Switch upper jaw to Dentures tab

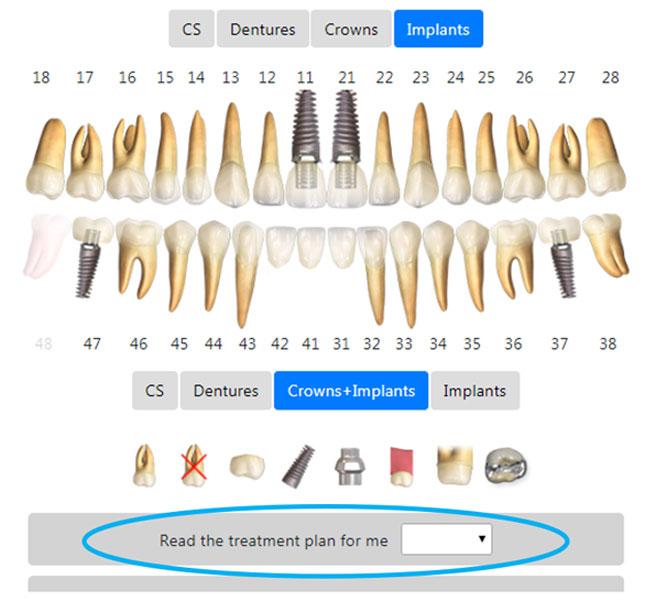coord(263,29)
